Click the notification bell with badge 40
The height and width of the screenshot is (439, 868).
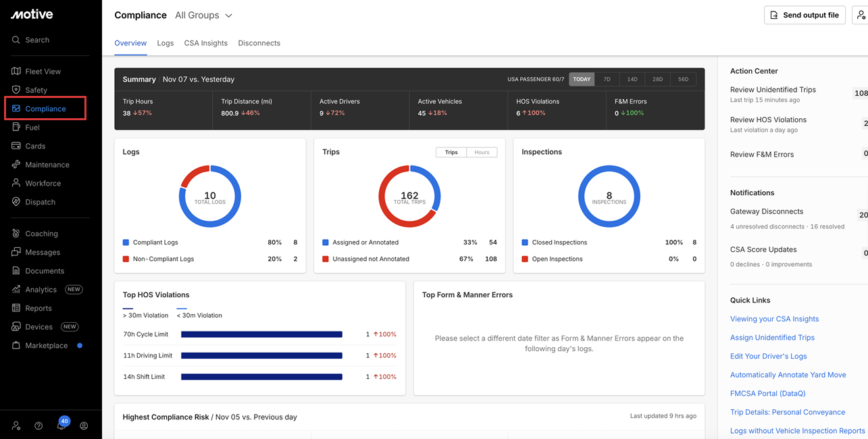tap(61, 425)
